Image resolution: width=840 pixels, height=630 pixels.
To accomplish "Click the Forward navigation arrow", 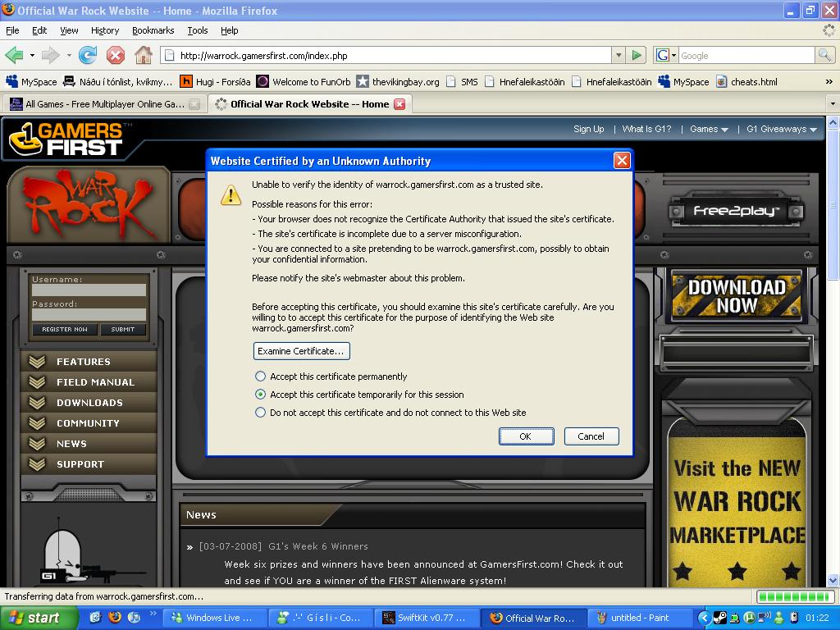I will tap(50, 55).
